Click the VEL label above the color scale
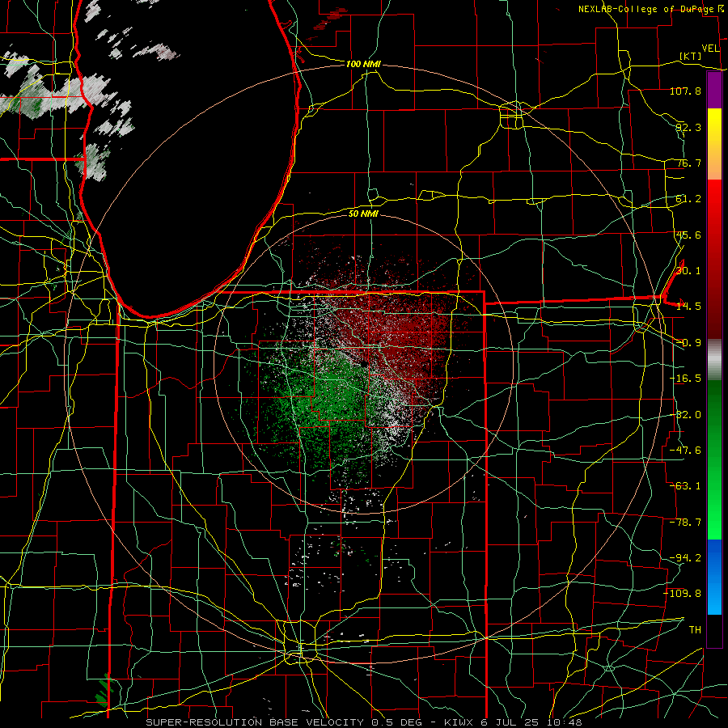 coord(711,49)
